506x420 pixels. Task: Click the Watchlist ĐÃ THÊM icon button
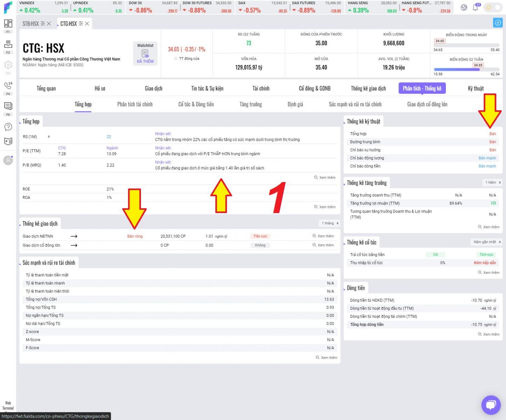pyautogui.click(x=145, y=54)
